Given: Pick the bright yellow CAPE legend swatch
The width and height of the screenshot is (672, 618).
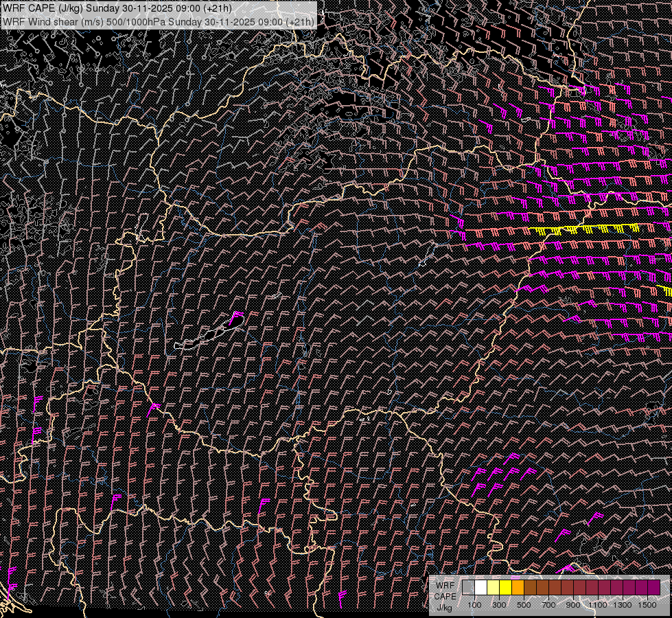Looking at the screenshot, I should pos(505,587).
